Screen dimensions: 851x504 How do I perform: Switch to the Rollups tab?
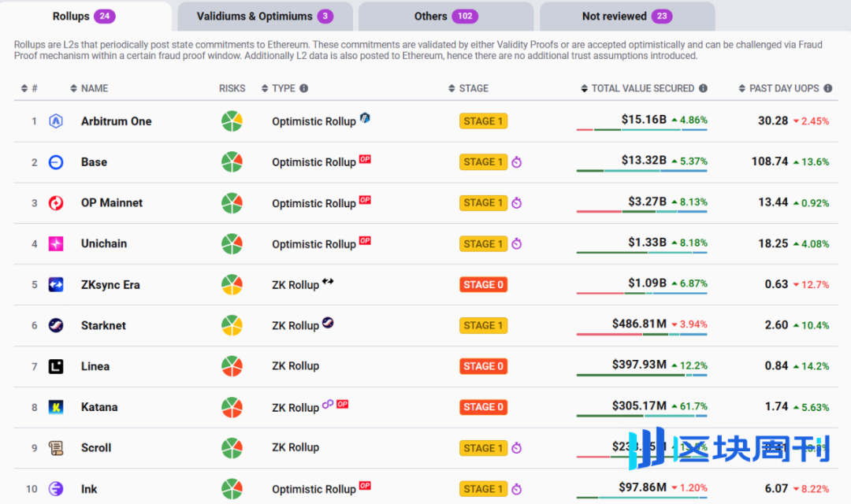click(84, 17)
